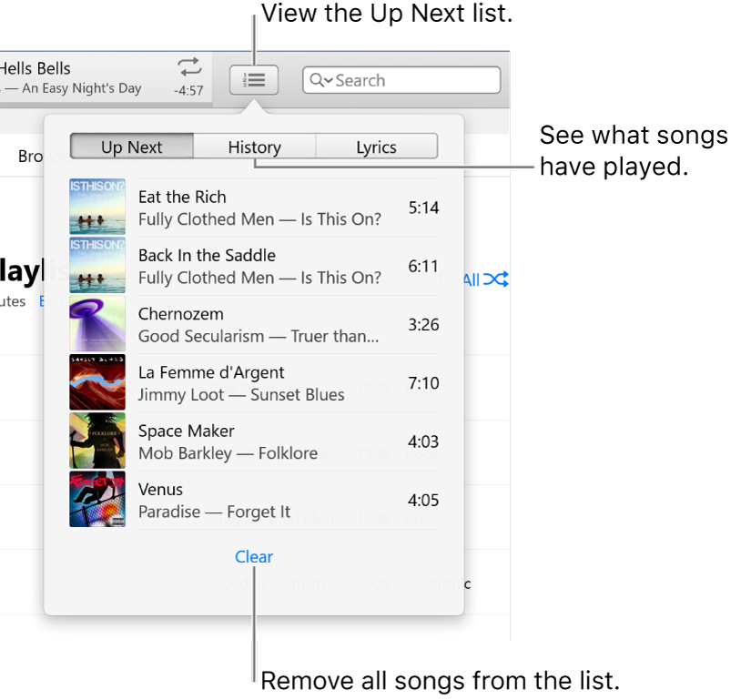
Task: Click the 4:03 duration
Action: (x=423, y=441)
